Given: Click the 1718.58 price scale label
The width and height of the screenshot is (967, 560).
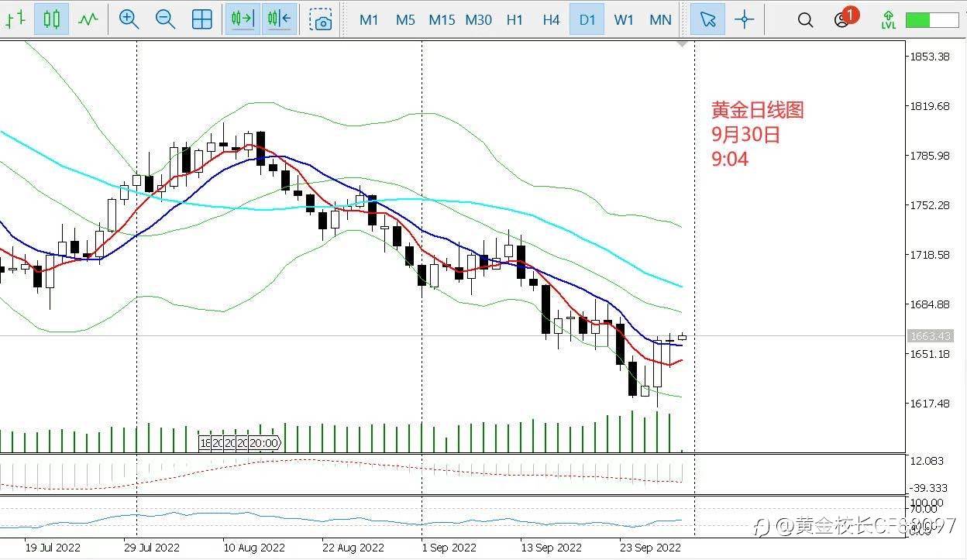Looking at the screenshot, I should click(931, 255).
